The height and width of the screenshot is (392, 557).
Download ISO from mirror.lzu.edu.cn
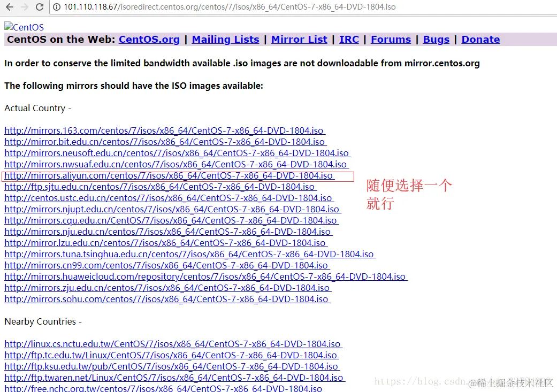coord(166,243)
